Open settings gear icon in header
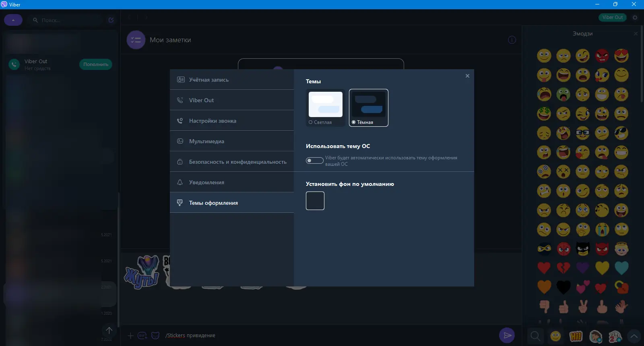644x346 pixels. [635, 17]
